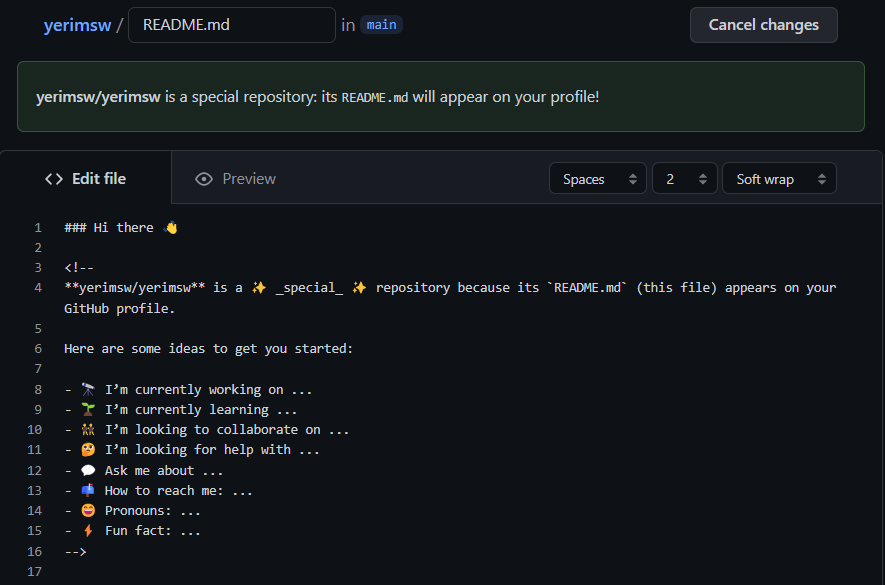Click the people emoji on line 10
Viewport: 885px width, 585px height.
point(88,430)
